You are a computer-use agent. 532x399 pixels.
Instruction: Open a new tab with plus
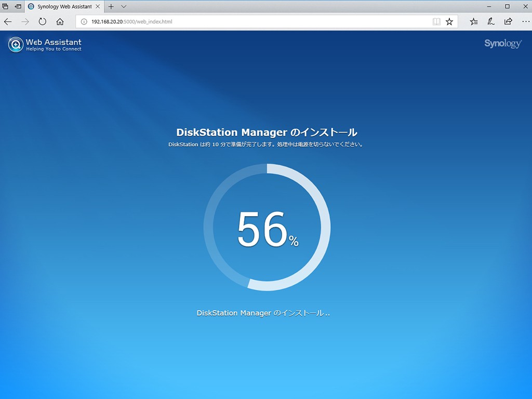point(111,7)
